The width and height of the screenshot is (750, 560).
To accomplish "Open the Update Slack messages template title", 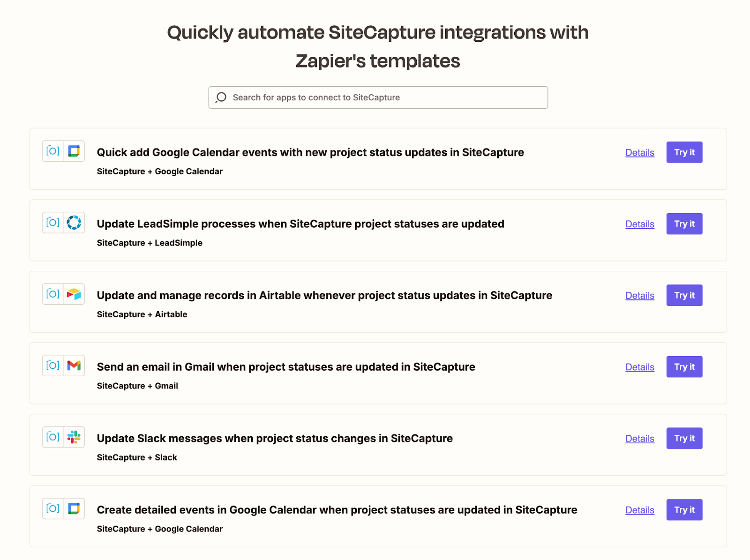I will click(275, 439).
